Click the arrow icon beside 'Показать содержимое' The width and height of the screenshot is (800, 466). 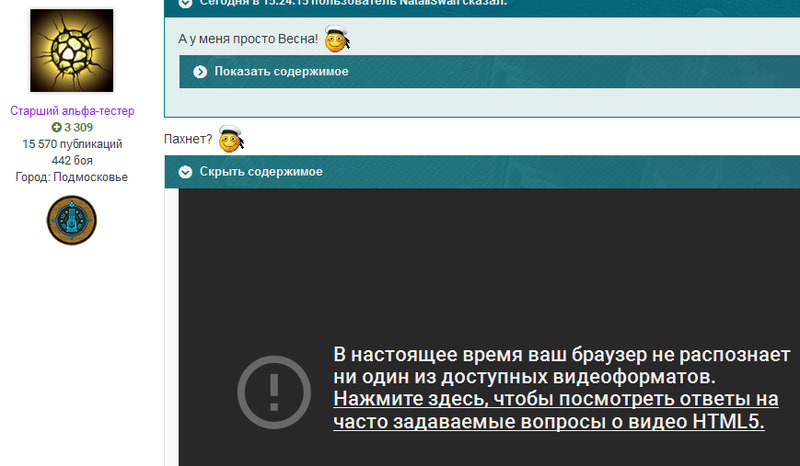pos(200,72)
